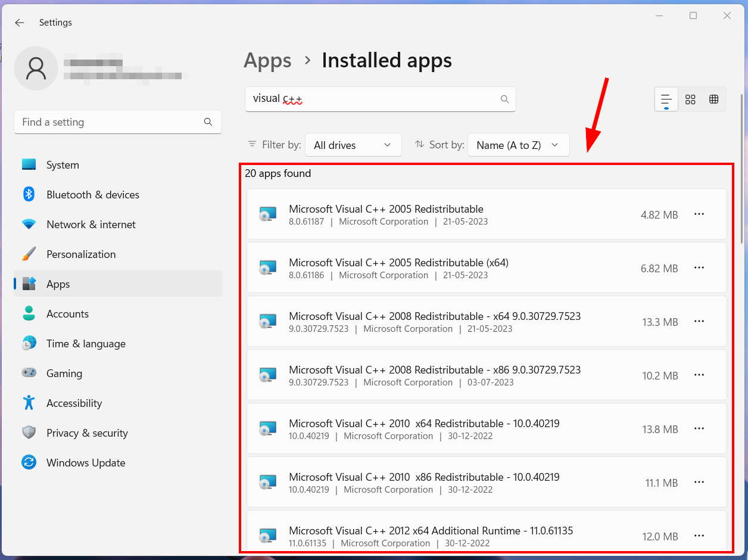Click the 'Installed apps' page heading
This screenshot has width=748, height=560.
pyautogui.click(x=387, y=60)
